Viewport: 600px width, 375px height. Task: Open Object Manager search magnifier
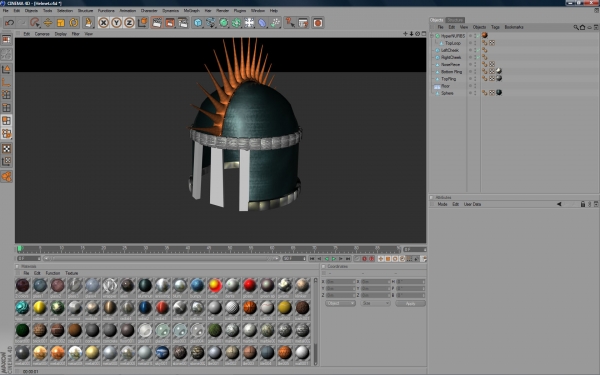tap(576, 27)
